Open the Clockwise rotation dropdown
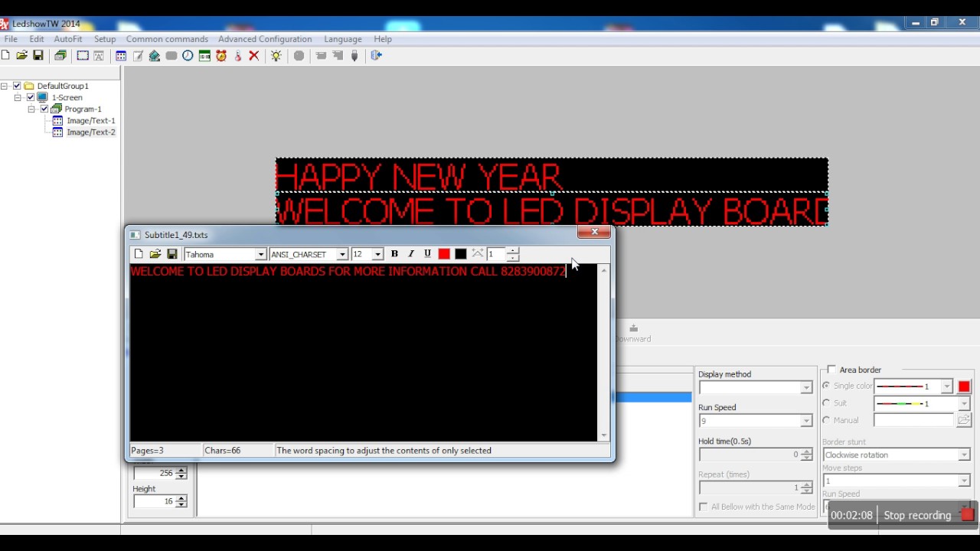This screenshot has width=980, height=551. pos(964,455)
